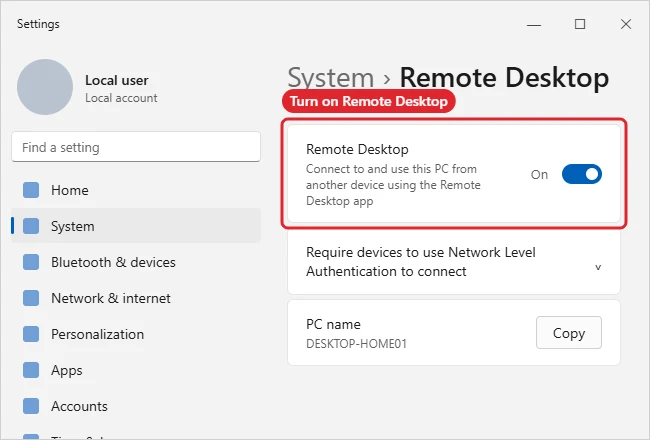Click the Apps sidebar icon
650x440 pixels.
tap(31, 370)
